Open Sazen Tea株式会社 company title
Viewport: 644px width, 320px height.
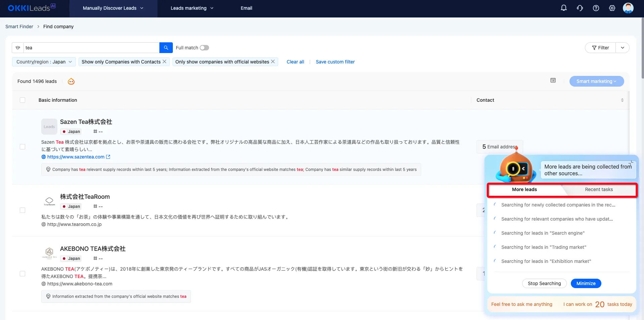(86, 122)
